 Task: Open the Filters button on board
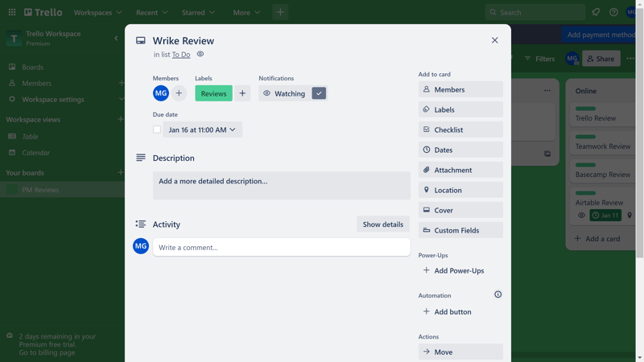[x=539, y=59]
